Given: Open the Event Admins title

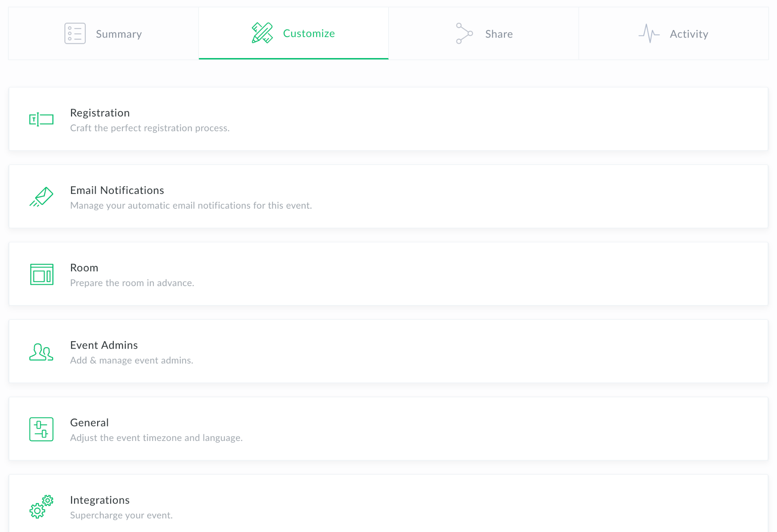Looking at the screenshot, I should pyautogui.click(x=104, y=345).
